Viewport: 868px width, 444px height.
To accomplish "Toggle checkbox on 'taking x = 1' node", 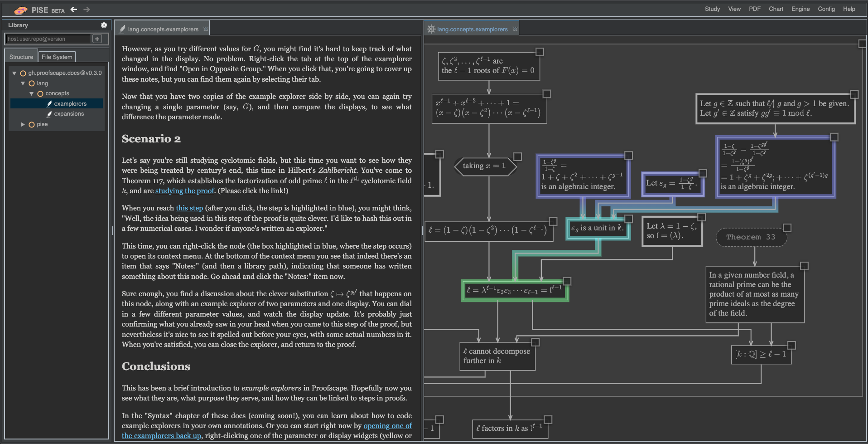I will tap(517, 156).
